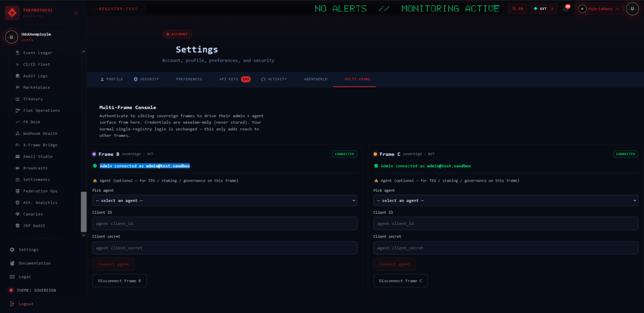
Task: Open Frame C Pick agent dropdown
Action: (x=506, y=201)
